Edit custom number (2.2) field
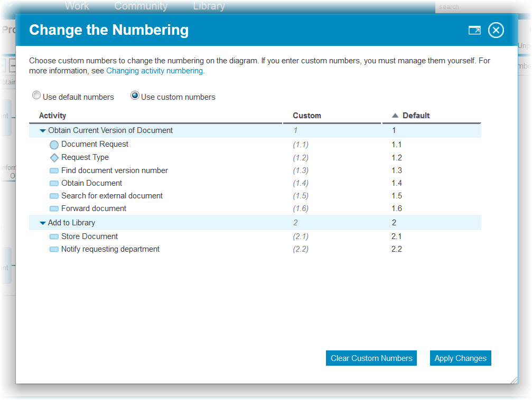The height and width of the screenshot is (400, 532). pos(301,249)
